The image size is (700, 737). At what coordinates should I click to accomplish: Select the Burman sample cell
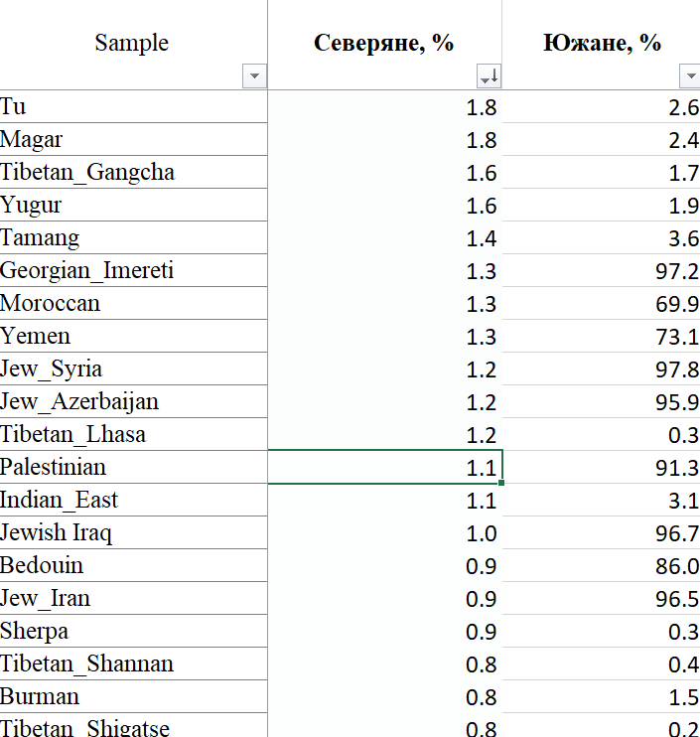click(x=133, y=696)
